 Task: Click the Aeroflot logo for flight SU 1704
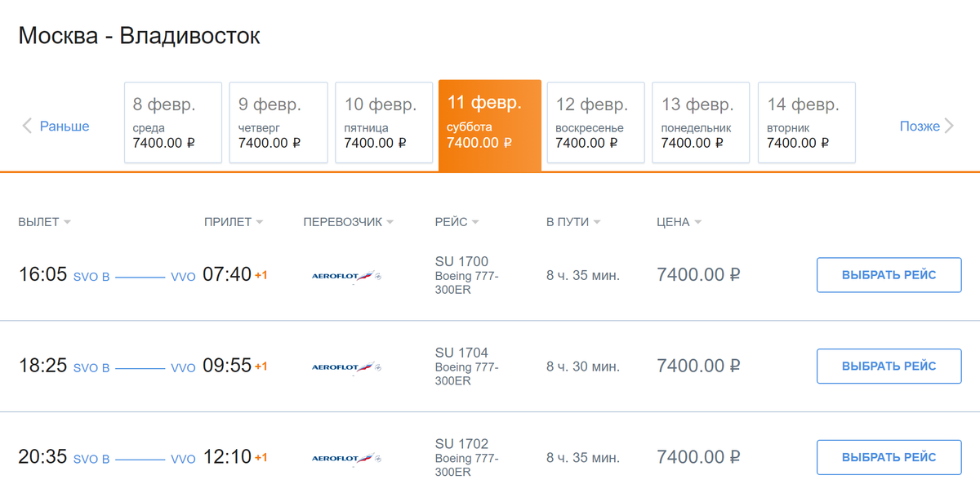point(347,367)
